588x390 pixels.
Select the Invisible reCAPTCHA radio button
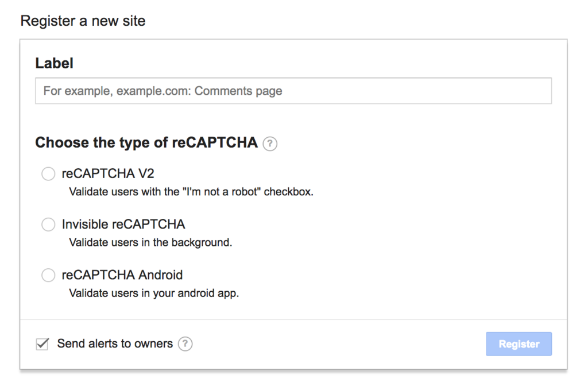point(48,224)
